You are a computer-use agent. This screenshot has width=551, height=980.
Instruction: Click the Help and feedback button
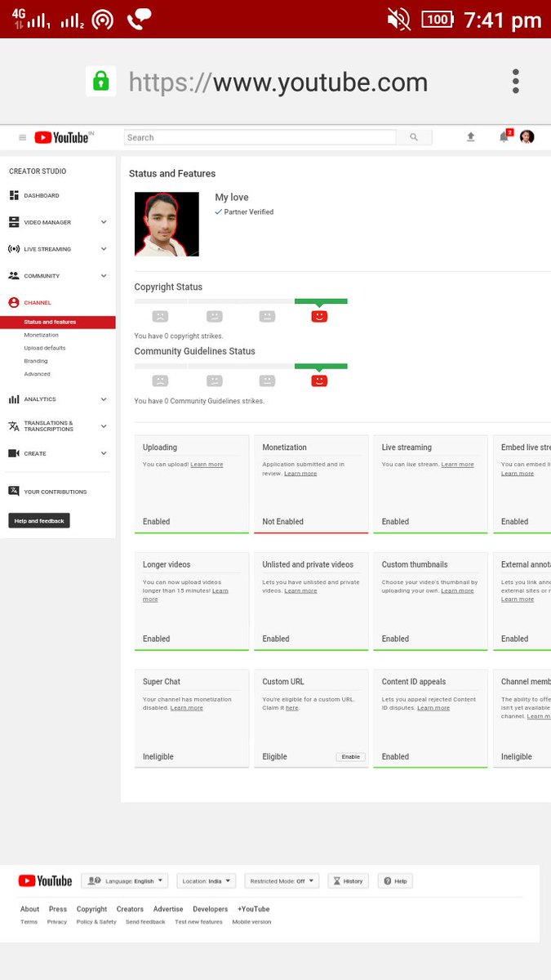tap(39, 520)
